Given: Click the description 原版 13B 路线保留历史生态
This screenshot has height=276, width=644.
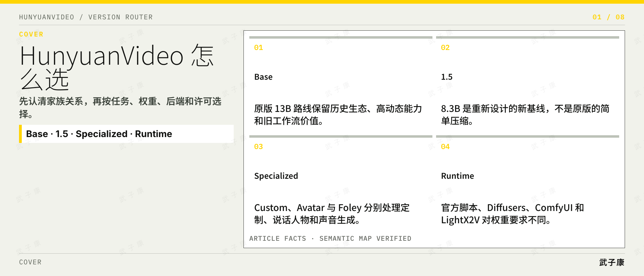Looking at the screenshot, I should [x=338, y=115].
